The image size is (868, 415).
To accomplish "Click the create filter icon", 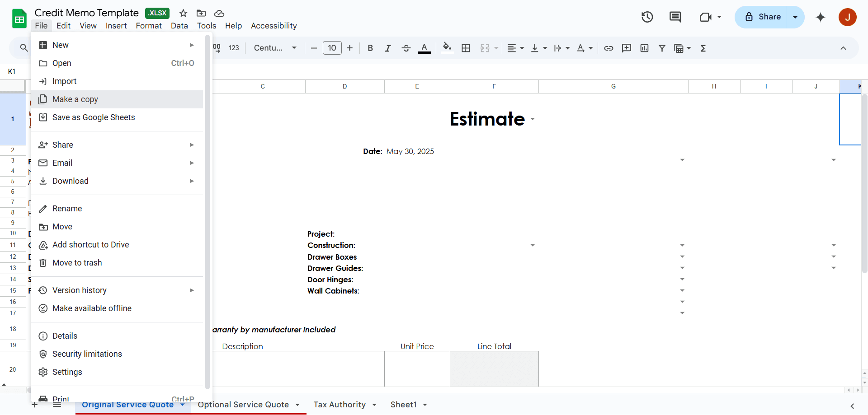I will coord(662,48).
